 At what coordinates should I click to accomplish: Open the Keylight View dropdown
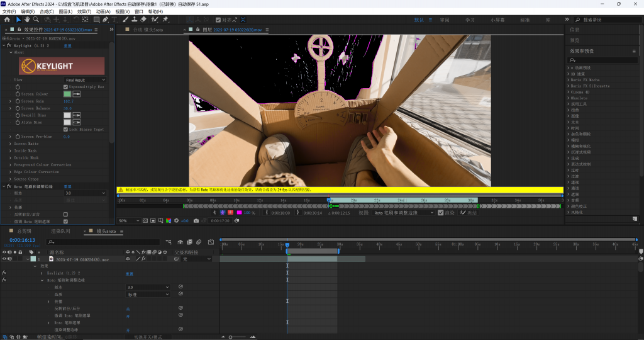coord(85,80)
